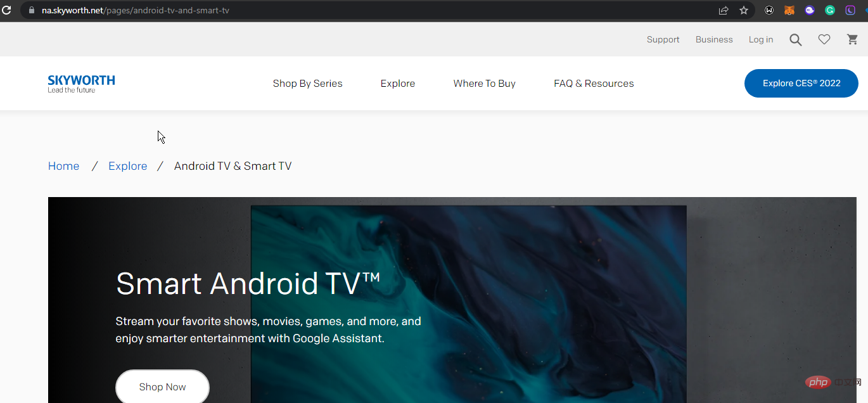Viewport: 868px width, 403px height.
Task: Bookmark this page with the star icon
Action: (x=744, y=10)
